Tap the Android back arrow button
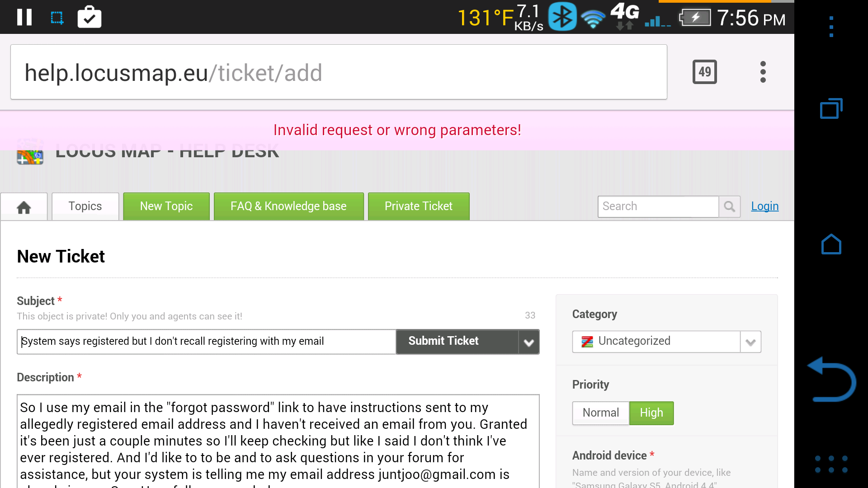 (831, 379)
